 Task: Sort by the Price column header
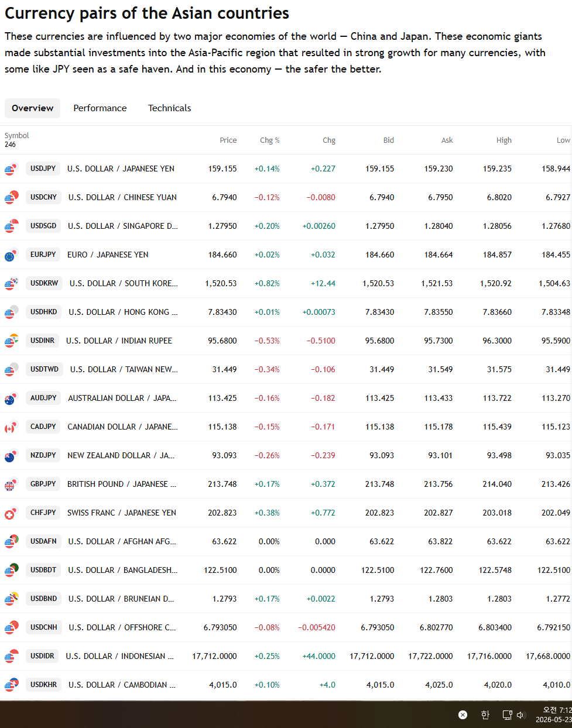pyautogui.click(x=228, y=140)
